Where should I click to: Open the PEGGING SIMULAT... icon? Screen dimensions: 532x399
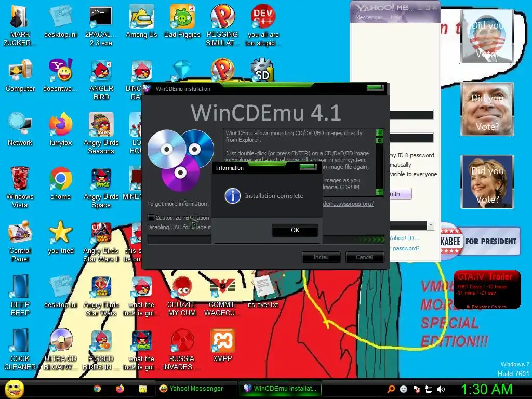tap(222, 24)
